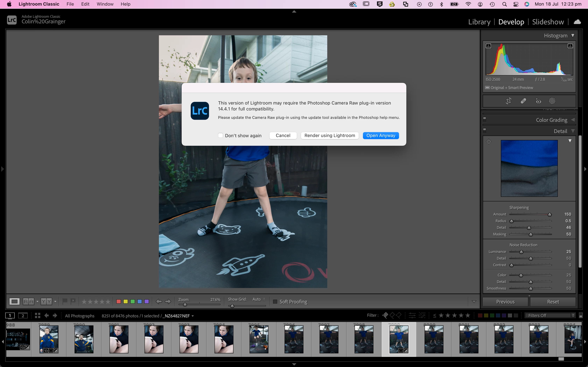Image resolution: width=588 pixels, height=367 pixels.
Task: Open the Filters Off dropdown
Action: coord(550,315)
